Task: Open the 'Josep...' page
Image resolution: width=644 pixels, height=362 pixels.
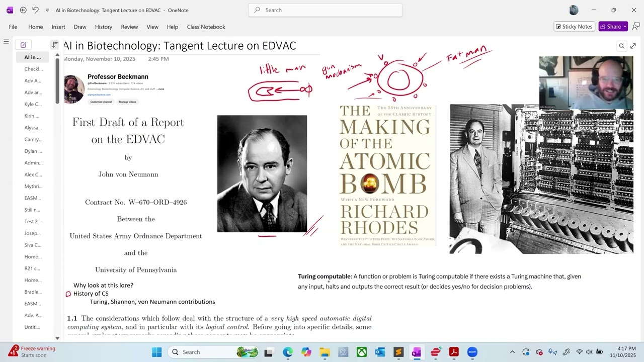Action: [33, 233]
